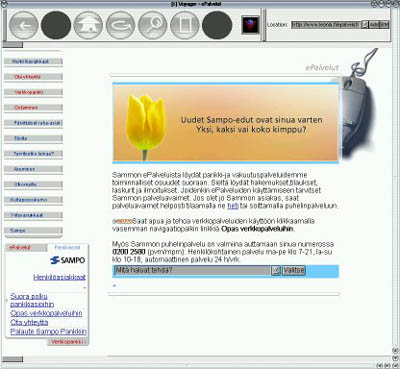Click the 'ePalvelut' page heading
Image resolution: width=400 pixels, height=369 pixels.
[322, 68]
